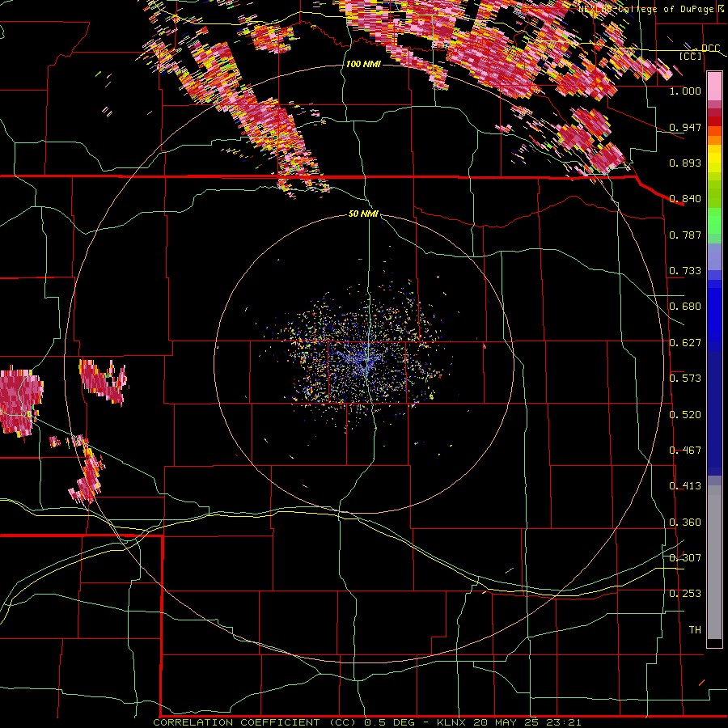Click the 50 NMI range ring label
728x728 pixels.
[x=363, y=214]
